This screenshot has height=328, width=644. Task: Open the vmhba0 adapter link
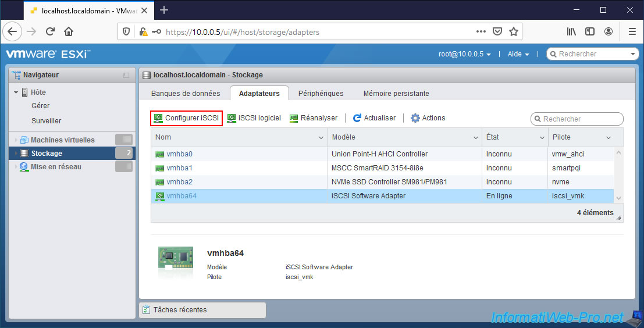pos(180,154)
